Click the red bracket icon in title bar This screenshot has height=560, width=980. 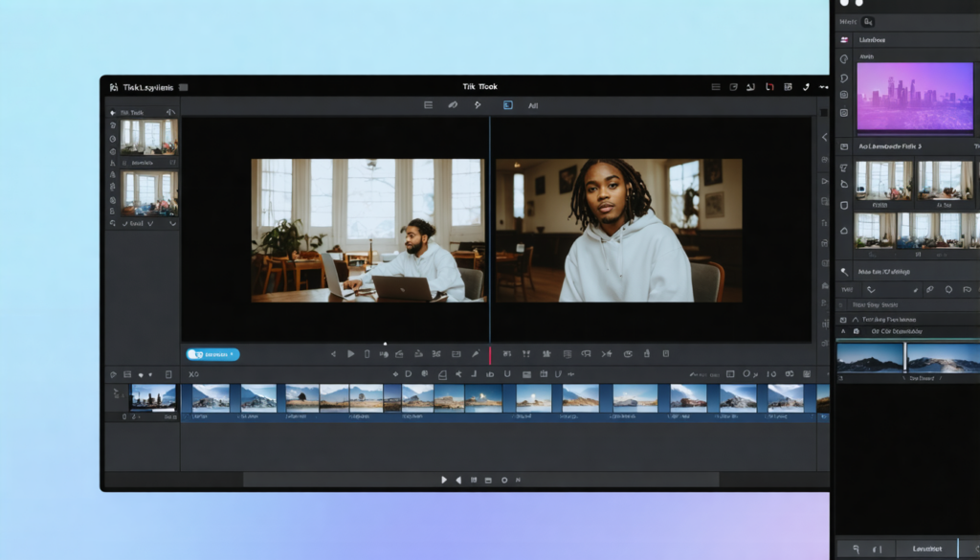tap(768, 87)
